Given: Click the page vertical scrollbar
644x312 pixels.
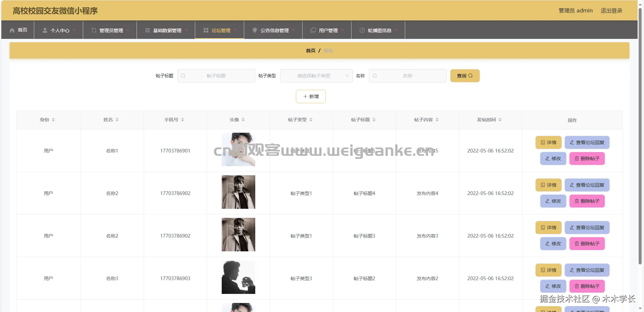Looking at the screenshot, I should (640, 136).
